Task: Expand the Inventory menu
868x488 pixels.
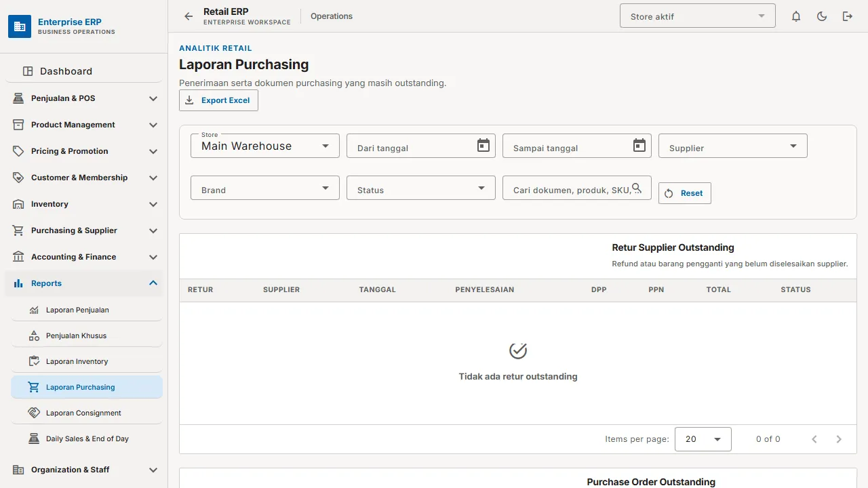Action: click(x=84, y=204)
